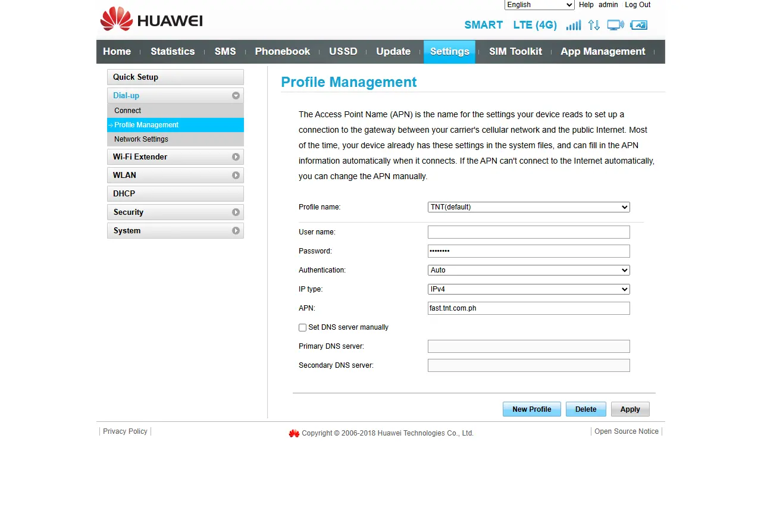Image resolution: width=761 pixels, height=532 pixels.
Task: Click the Huawei logo
Action: click(x=152, y=19)
